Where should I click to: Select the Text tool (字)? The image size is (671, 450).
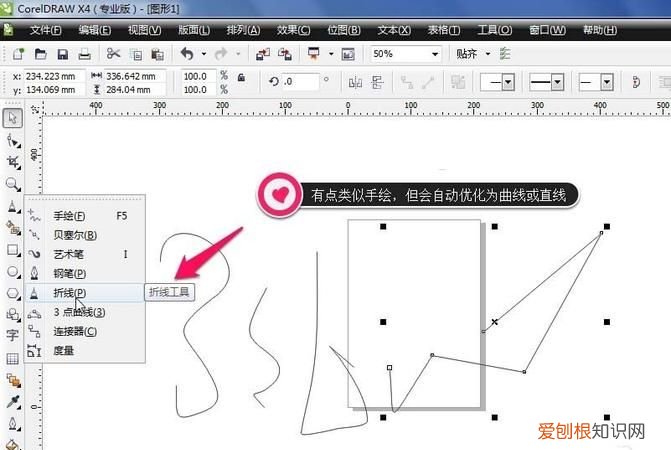[13, 336]
